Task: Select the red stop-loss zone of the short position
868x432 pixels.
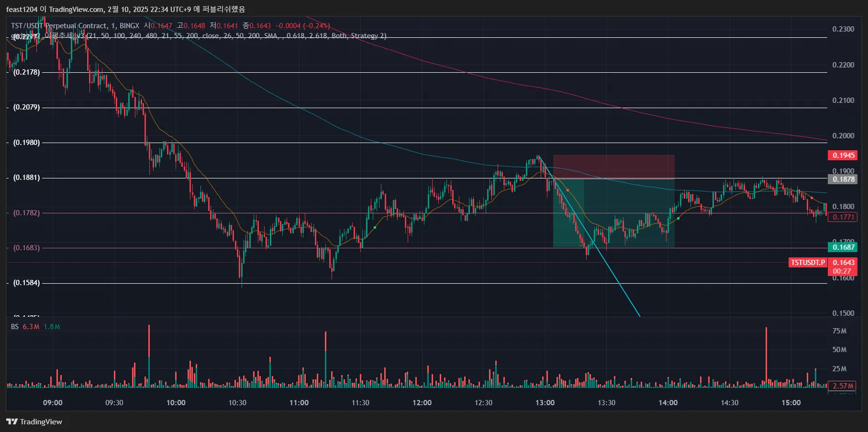Action: point(614,167)
